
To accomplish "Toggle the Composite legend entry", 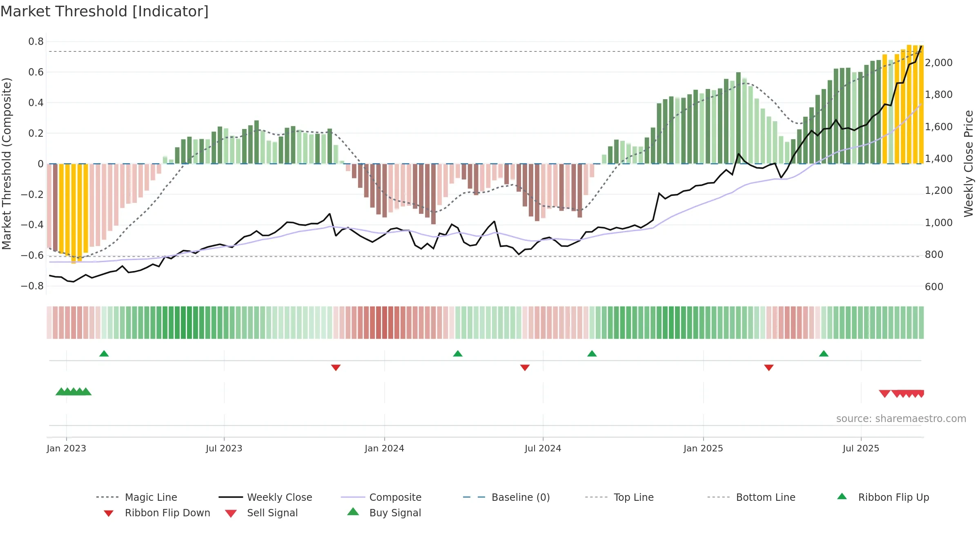I will tap(381, 497).
